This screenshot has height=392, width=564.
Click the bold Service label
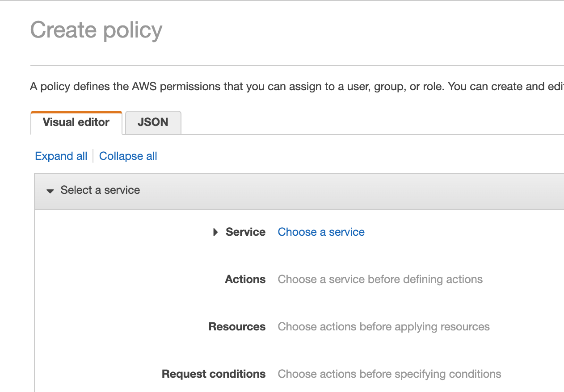[x=245, y=232]
